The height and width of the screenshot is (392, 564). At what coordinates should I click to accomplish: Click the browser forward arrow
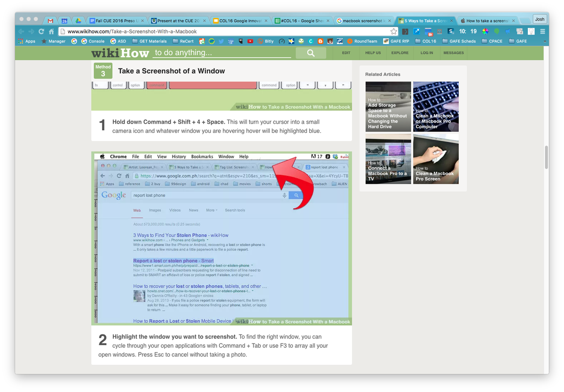coord(31,31)
